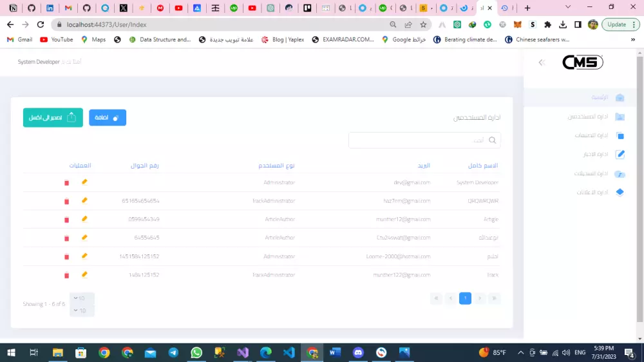644x362 pixels.
Task: Click the QRQWRQWR name cell
Action: coord(483,201)
